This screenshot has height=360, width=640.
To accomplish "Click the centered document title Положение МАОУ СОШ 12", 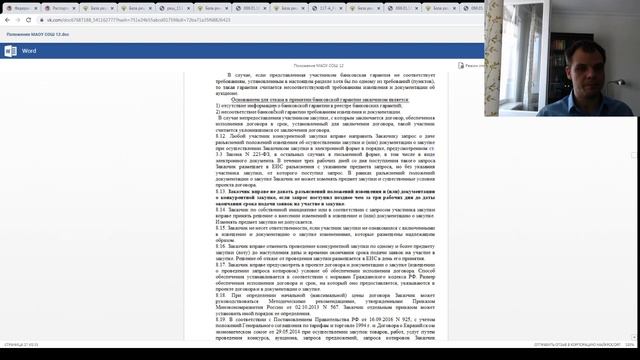I will (x=318, y=65).
